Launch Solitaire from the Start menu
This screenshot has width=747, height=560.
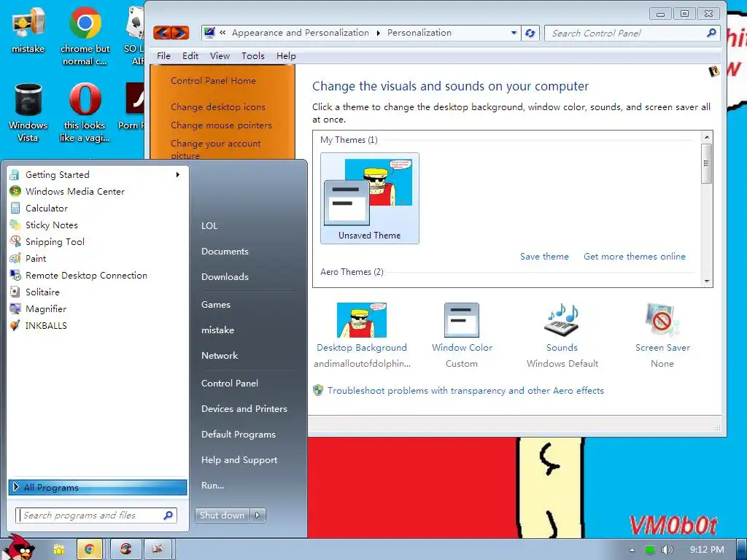coord(42,292)
